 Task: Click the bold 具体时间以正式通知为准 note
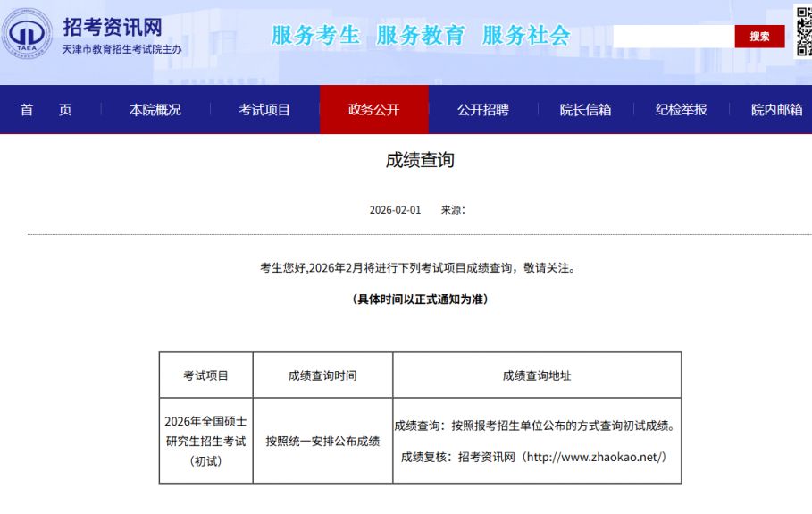click(x=420, y=299)
